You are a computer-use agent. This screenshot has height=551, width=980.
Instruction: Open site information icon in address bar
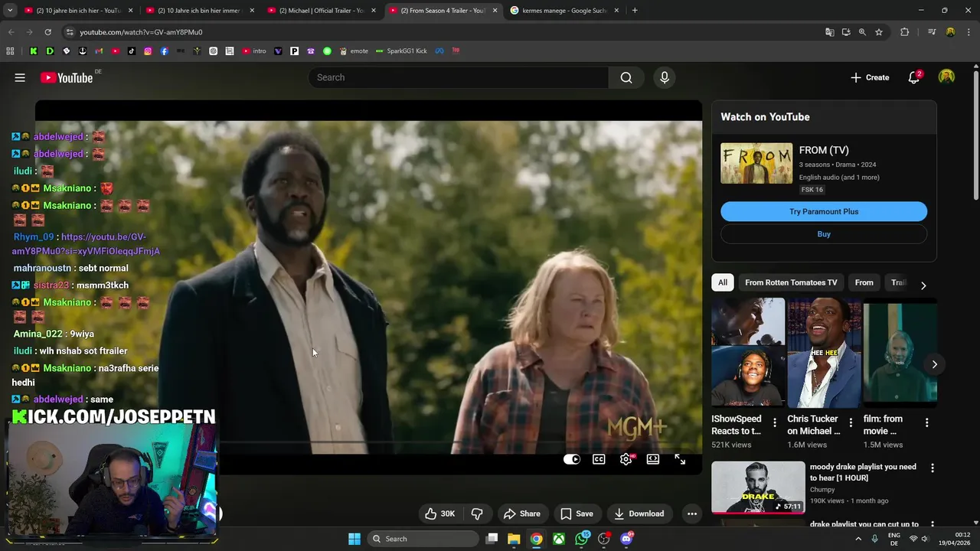pyautogui.click(x=69, y=32)
